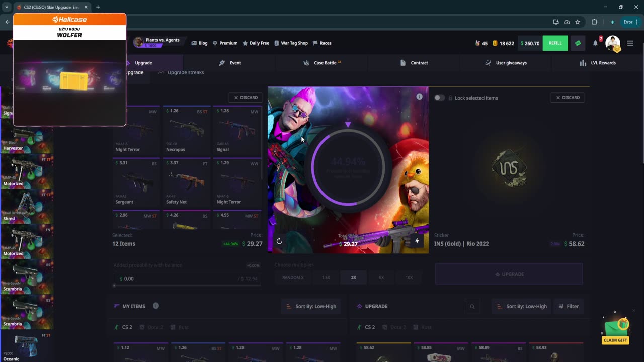Select Dota 2 filter in MY ITEMS
This screenshot has width=644, height=362.
coord(151,327)
